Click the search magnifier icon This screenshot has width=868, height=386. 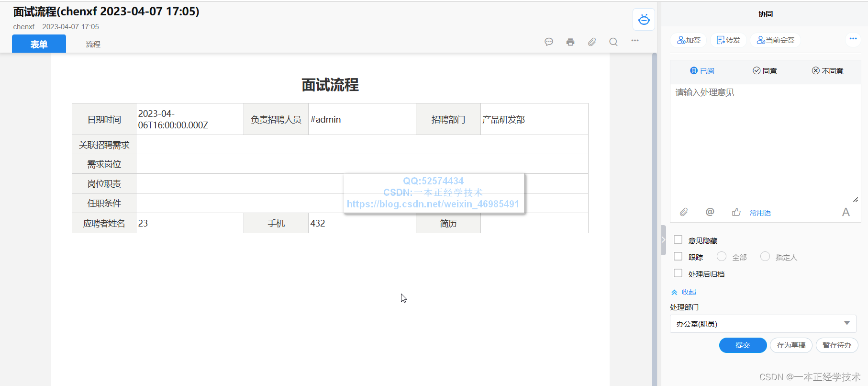tap(613, 42)
